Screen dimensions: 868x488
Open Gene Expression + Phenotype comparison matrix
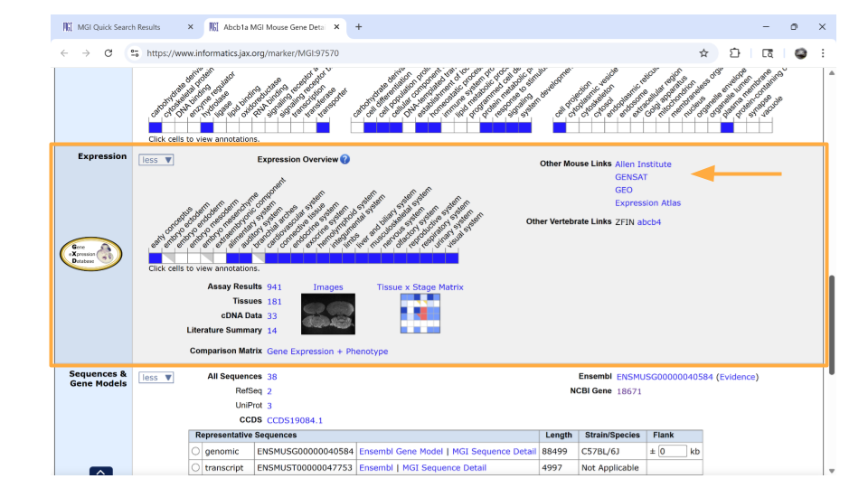(327, 352)
